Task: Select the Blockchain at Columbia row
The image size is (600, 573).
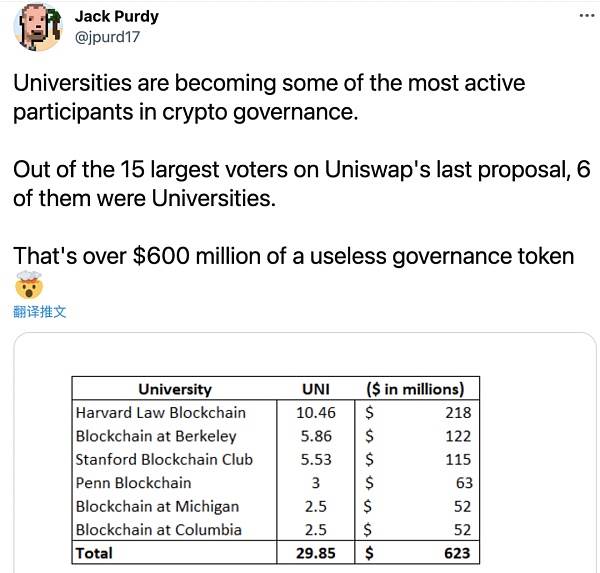Action: 276,529
